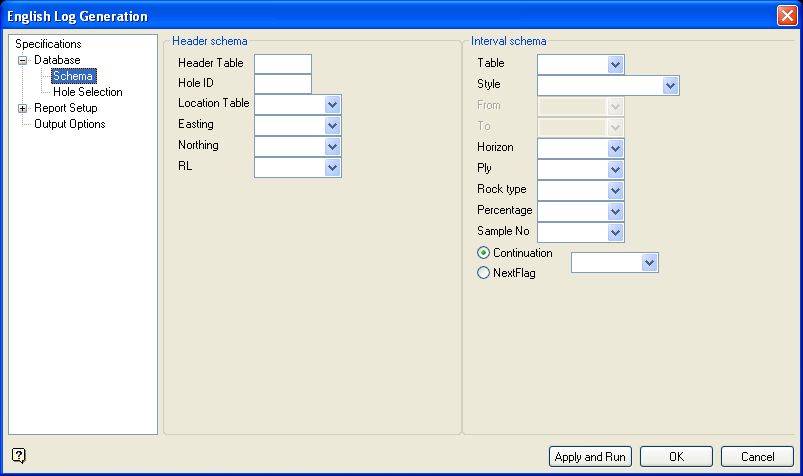Open the Location Table dropdown

(332, 105)
